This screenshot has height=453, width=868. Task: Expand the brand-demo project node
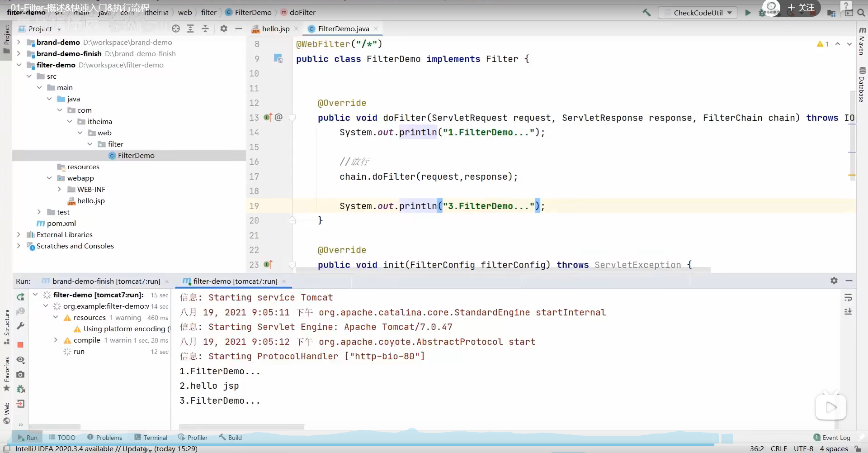click(19, 42)
